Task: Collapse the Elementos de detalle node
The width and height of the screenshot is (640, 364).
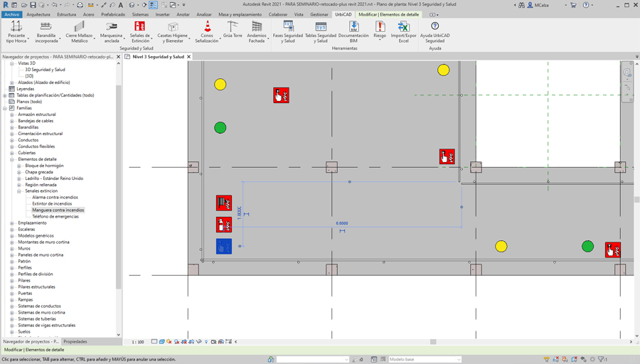Action: click(x=12, y=159)
